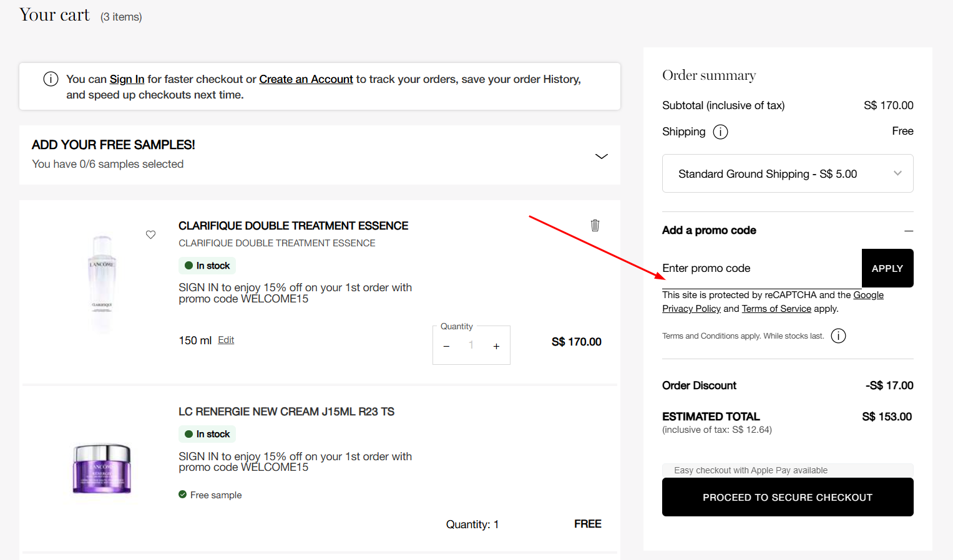Edit the 150 ml size option
This screenshot has height=560, width=953.
coord(226,340)
